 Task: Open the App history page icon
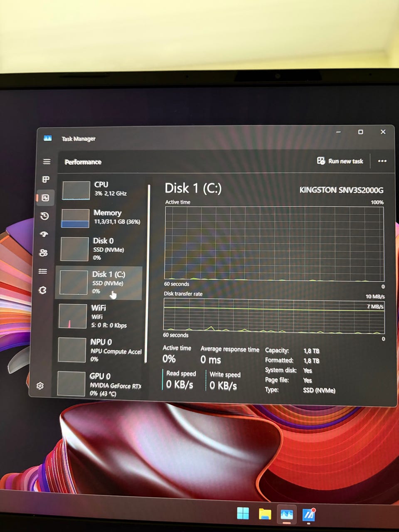[x=44, y=216]
